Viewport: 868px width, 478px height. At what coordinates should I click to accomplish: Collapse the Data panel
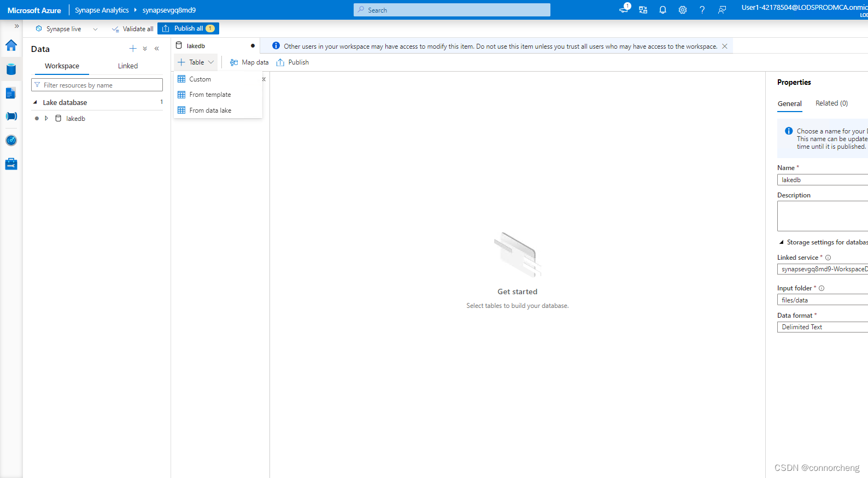(x=157, y=49)
